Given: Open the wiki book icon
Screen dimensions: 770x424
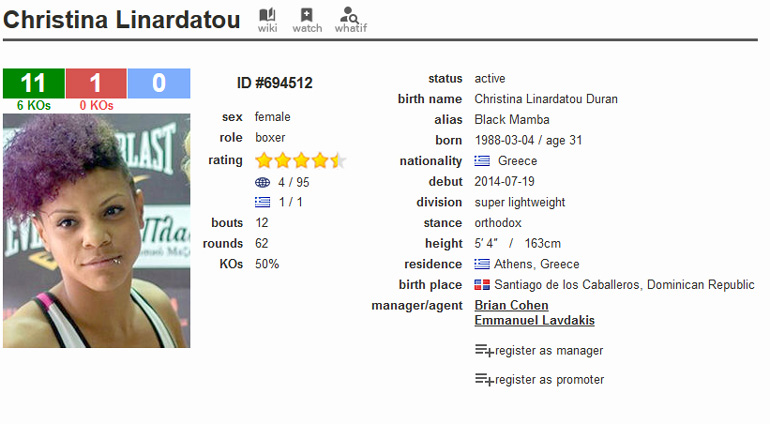Looking at the screenshot, I should [267, 15].
